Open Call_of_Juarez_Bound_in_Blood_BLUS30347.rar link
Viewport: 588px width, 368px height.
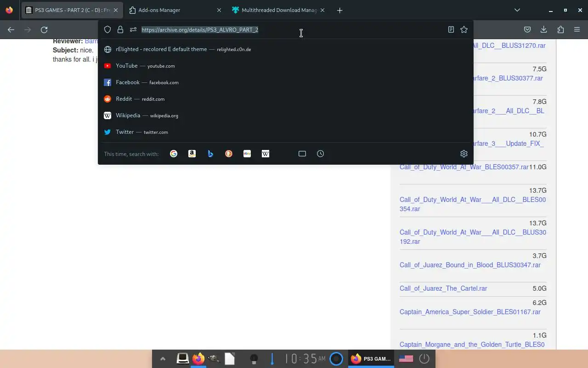pos(470,265)
